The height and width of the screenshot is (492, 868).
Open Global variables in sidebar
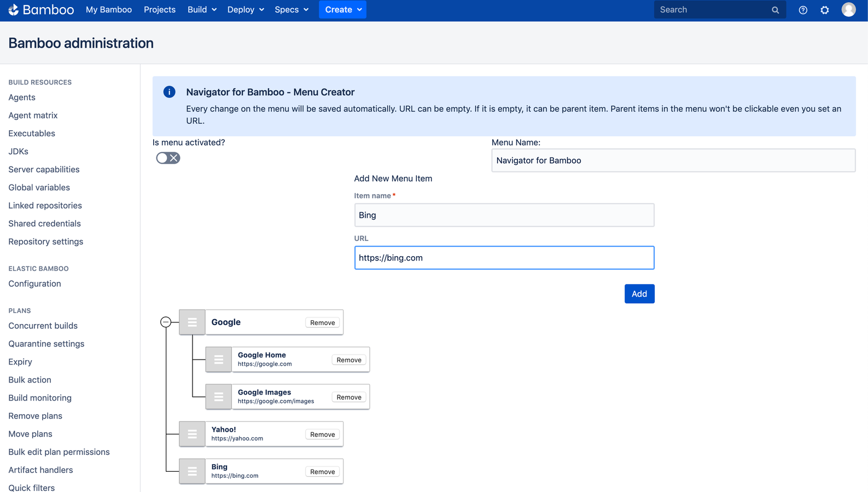click(39, 188)
